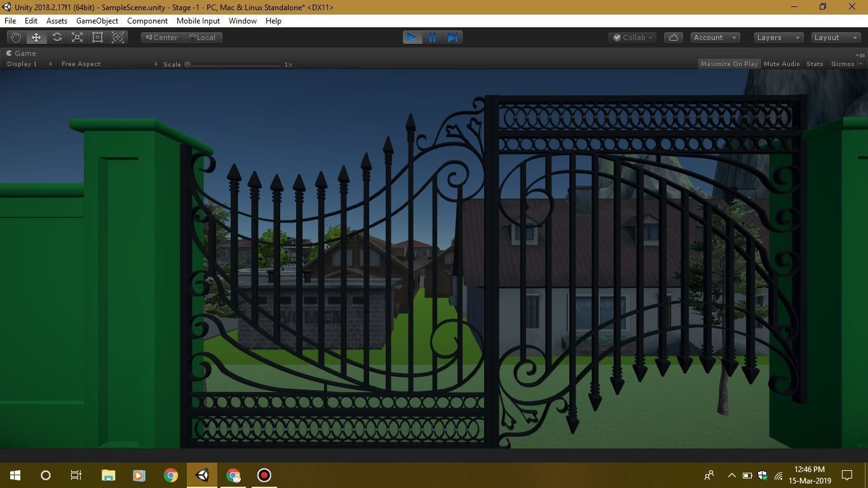Image resolution: width=868 pixels, height=488 pixels.
Task: Open the Collab dropdown
Action: (x=633, y=37)
